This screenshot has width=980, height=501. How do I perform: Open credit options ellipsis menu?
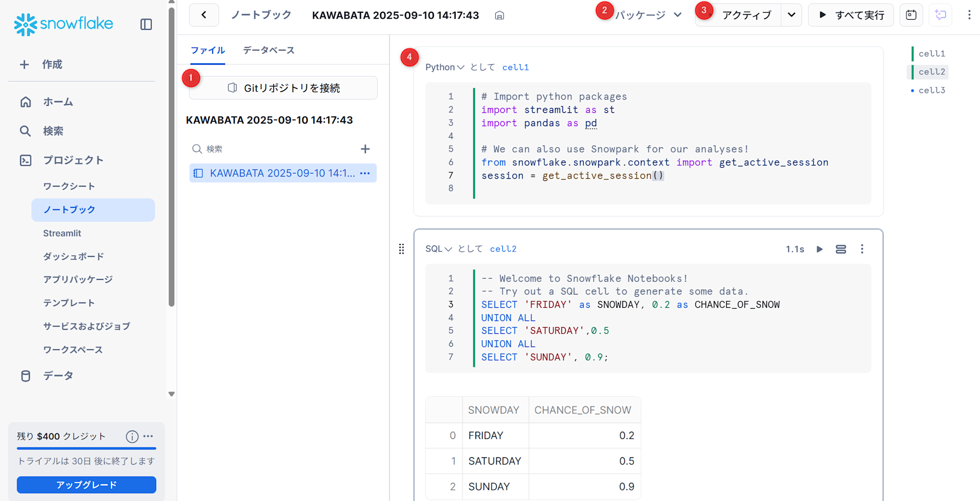pyautogui.click(x=148, y=436)
